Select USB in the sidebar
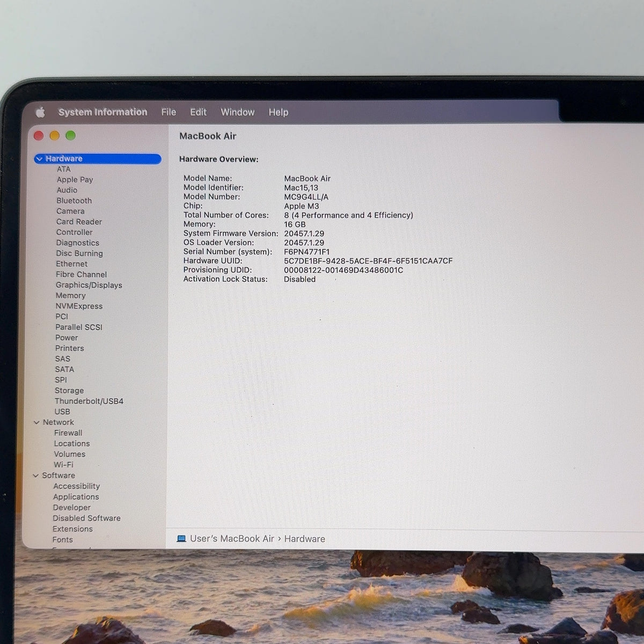Screen dimensions: 644x644 pos(62,412)
